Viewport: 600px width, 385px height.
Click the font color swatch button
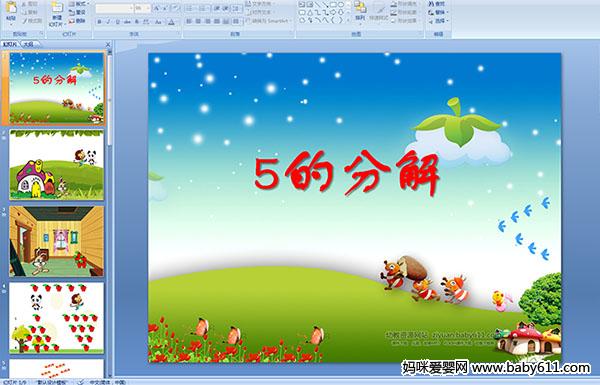coord(171,22)
